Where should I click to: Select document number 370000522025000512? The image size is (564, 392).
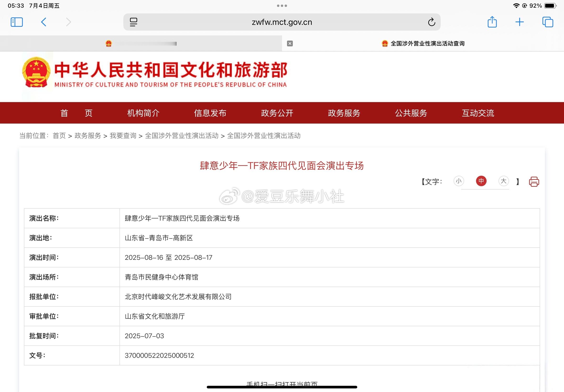159,355
